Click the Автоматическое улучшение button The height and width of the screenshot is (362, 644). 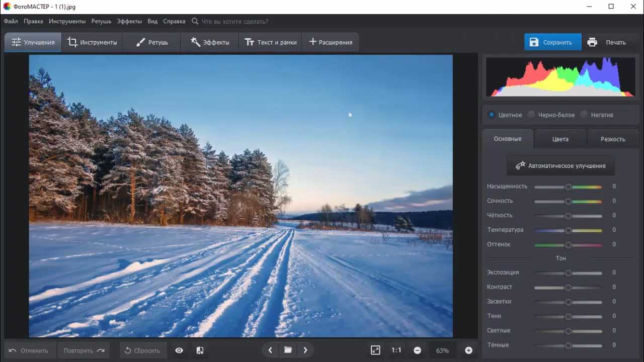tap(560, 165)
